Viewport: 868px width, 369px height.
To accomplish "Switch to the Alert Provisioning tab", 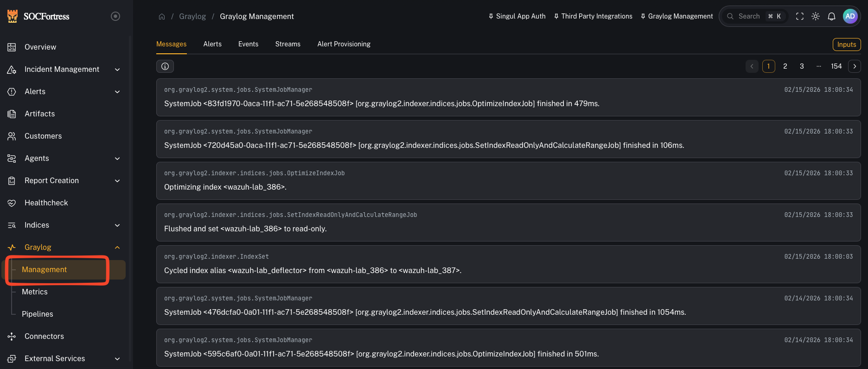I will pos(344,44).
